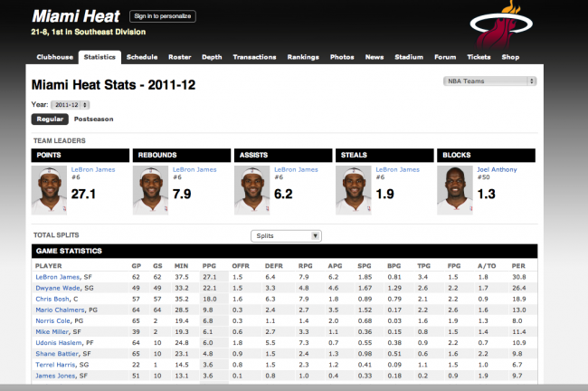Click the 27.1 points value
Viewport: 588px width, 391px height.
click(x=83, y=194)
